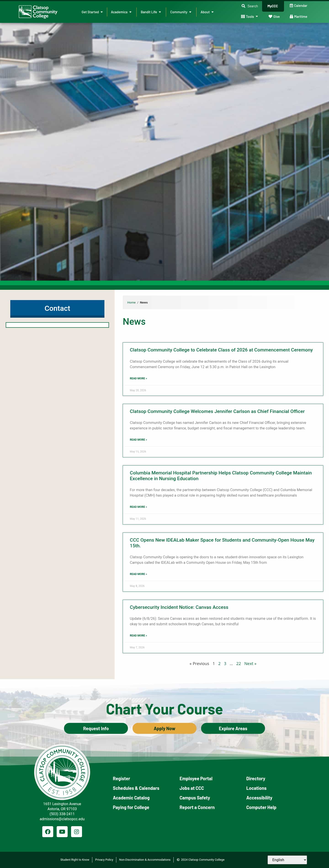The image size is (329, 868).
Task: Open Directory footer link
Action: coord(256,779)
